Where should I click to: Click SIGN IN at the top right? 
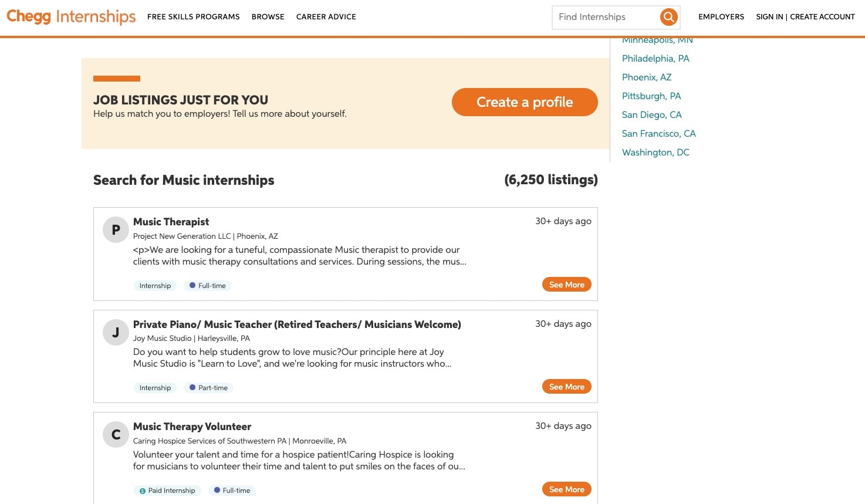(769, 17)
